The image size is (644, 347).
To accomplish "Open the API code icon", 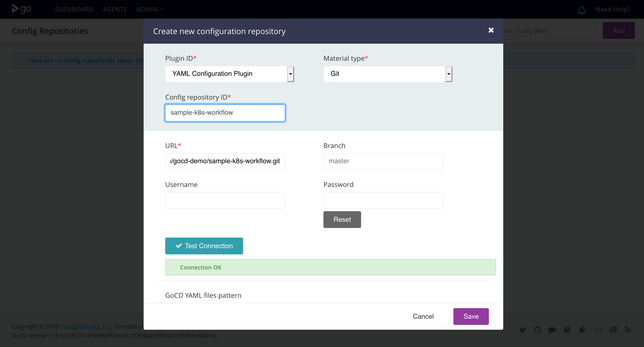I will tap(598, 330).
